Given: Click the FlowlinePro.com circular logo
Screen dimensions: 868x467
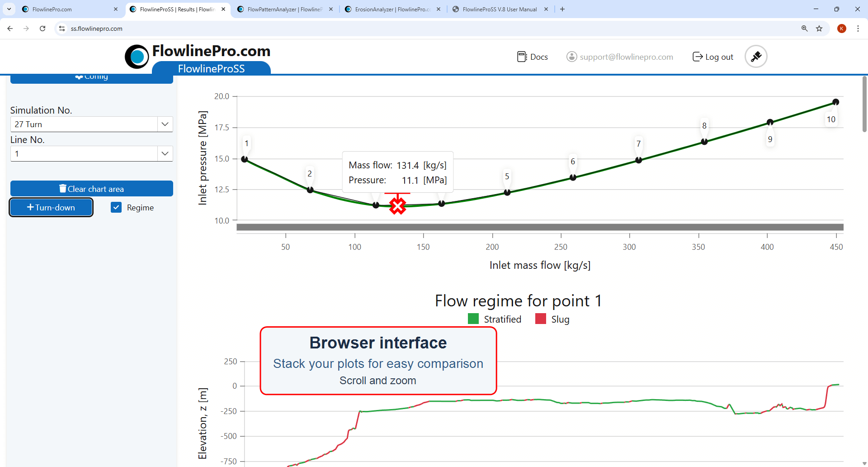Looking at the screenshot, I should click(x=137, y=56).
